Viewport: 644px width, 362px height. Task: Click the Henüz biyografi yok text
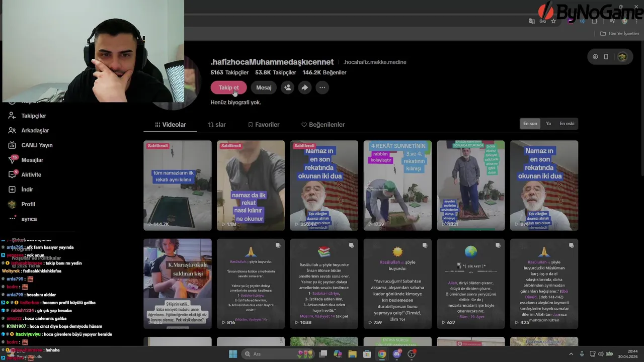pos(236,102)
